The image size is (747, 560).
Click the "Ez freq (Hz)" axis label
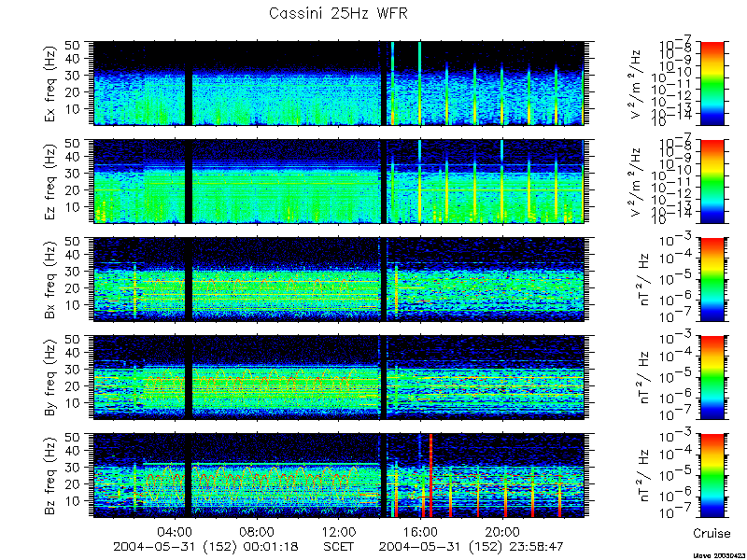(50, 181)
